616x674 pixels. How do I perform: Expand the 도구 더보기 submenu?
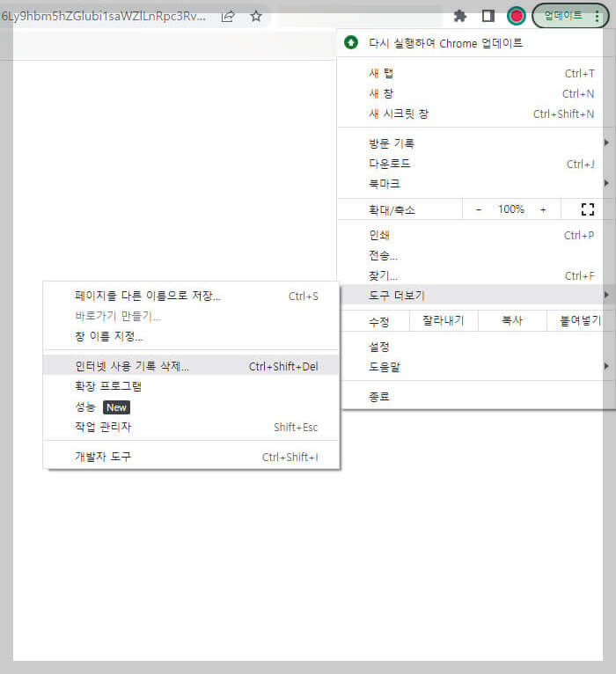pyautogui.click(x=476, y=296)
